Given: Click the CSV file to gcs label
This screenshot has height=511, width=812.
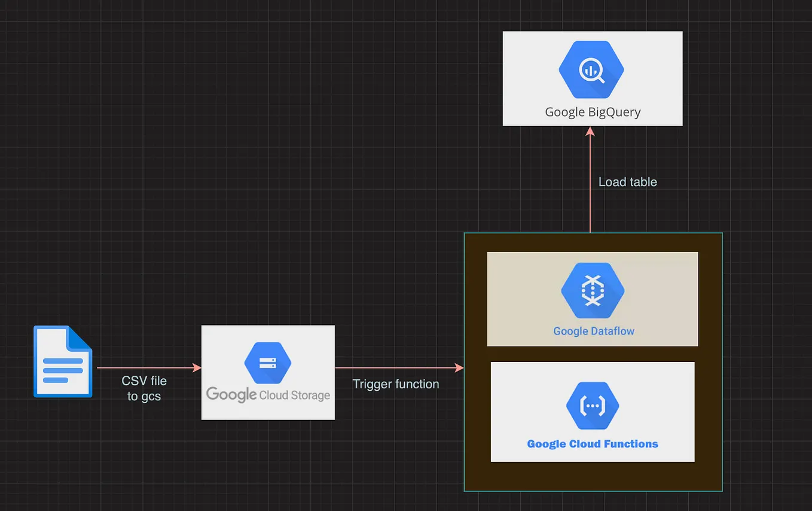Looking at the screenshot, I should (144, 388).
